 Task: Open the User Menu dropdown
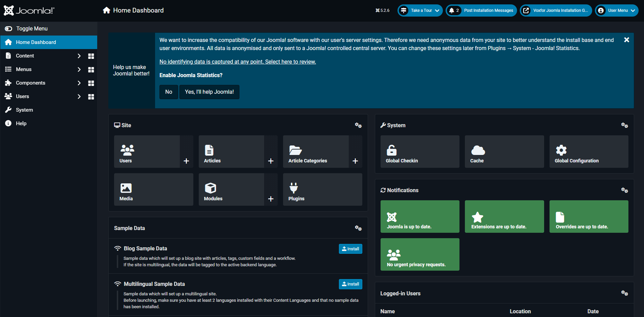616,10
